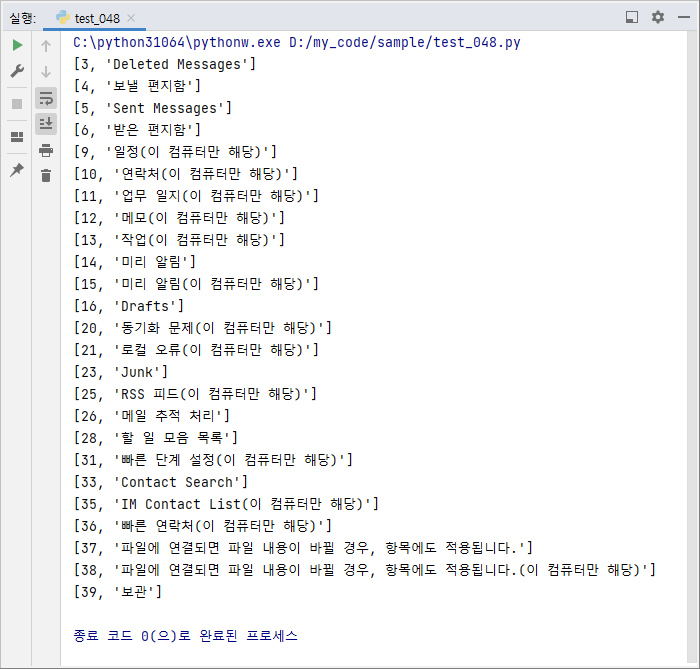The height and width of the screenshot is (669, 700).
Task: Click output line [39, '보관']
Action: point(117,592)
